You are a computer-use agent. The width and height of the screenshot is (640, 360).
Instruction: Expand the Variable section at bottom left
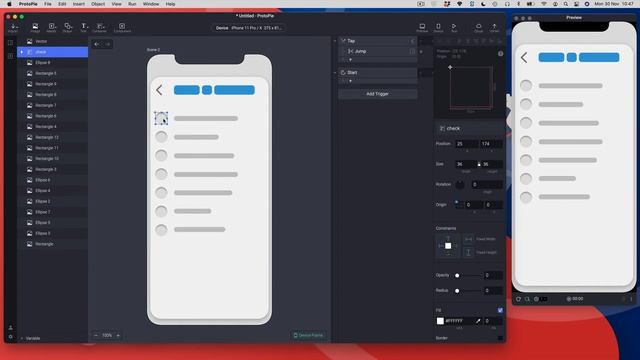pos(22,338)
